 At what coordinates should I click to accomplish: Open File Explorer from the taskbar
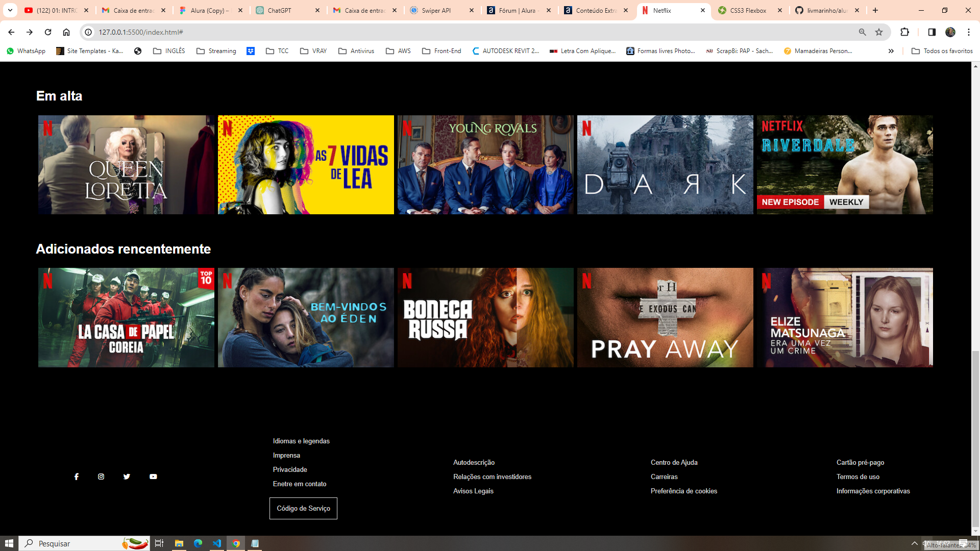(179, 543)
